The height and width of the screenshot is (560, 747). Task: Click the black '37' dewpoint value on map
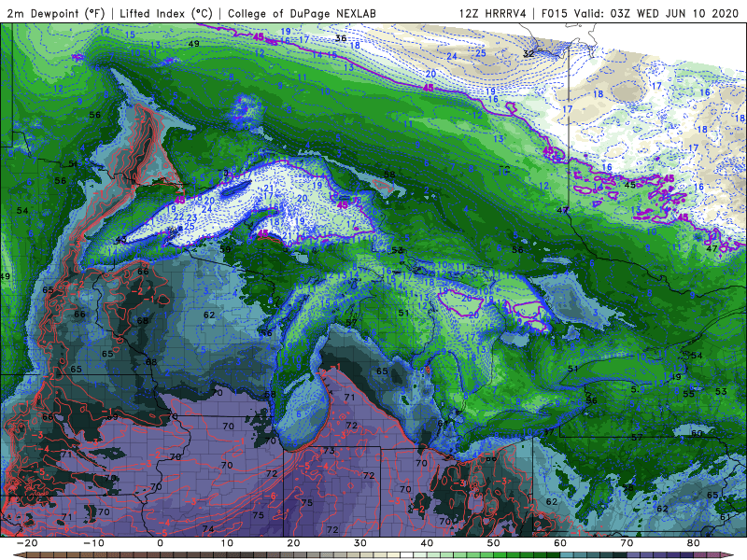[x=548, y=432]
